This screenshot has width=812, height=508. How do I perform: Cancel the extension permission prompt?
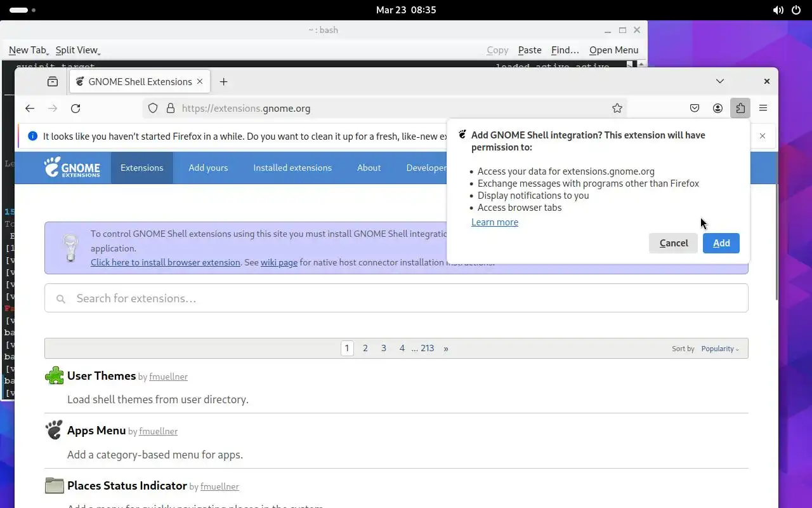(x=674, y=243)
